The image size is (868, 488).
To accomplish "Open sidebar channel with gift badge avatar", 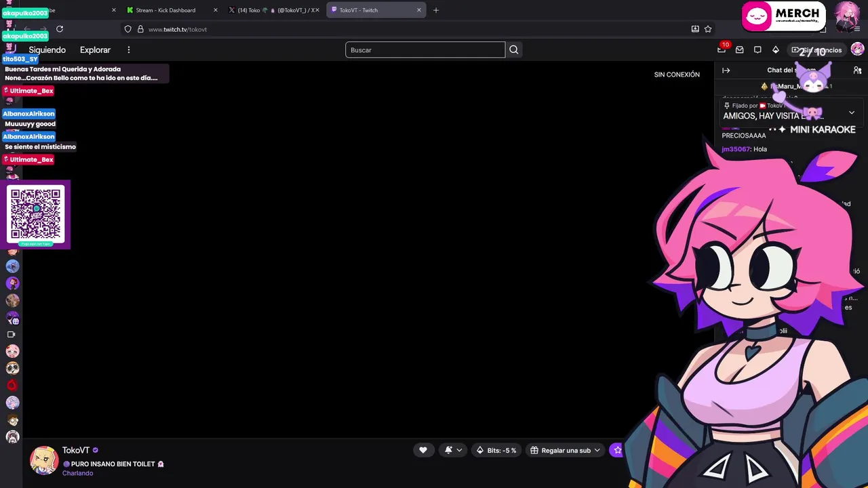I will click(12, 317).
